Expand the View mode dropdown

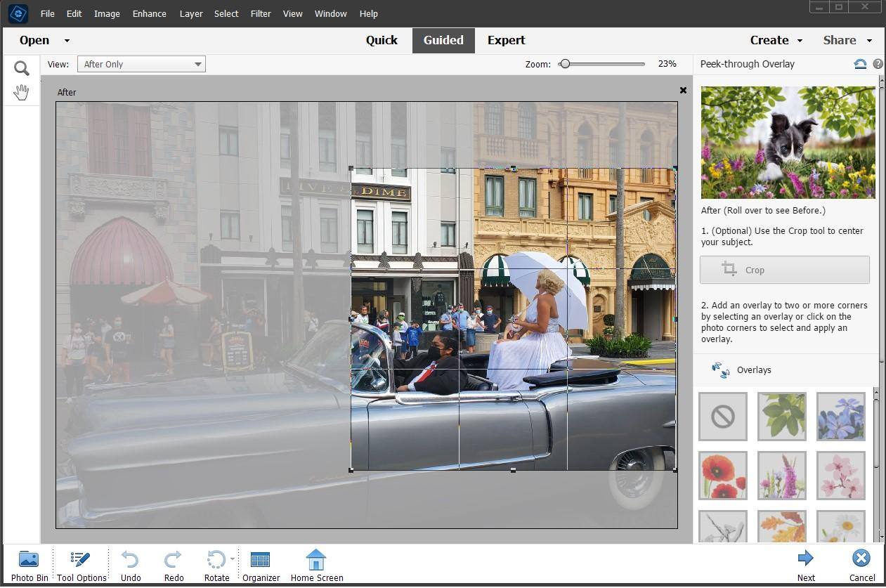tap(197, 65)
